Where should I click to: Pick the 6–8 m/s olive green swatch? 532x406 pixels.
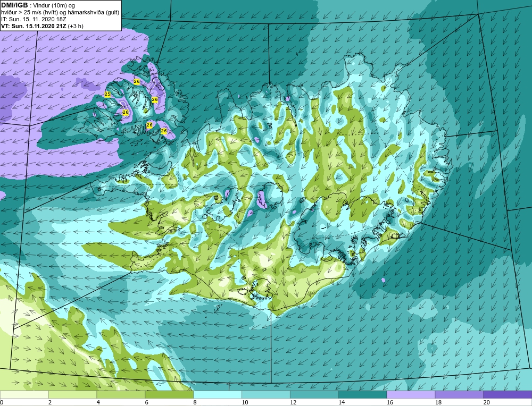point(169,395)
